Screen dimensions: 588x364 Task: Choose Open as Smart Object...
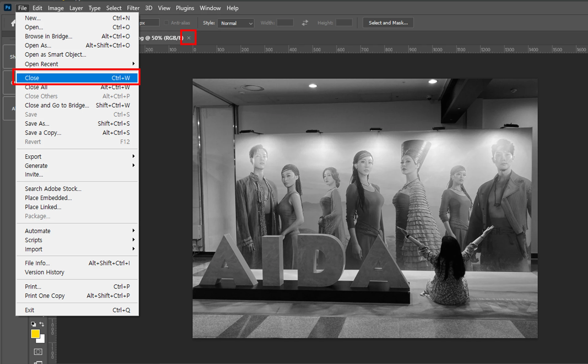(77, 55)
